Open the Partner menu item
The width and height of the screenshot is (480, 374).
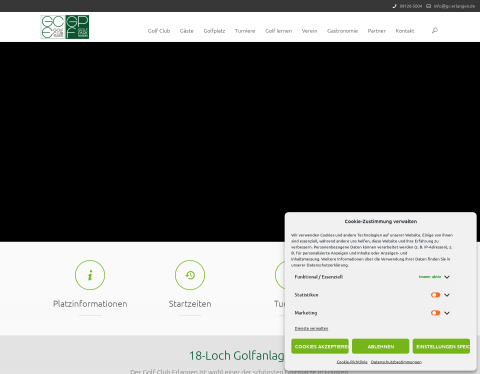click(x=377, y=31)
